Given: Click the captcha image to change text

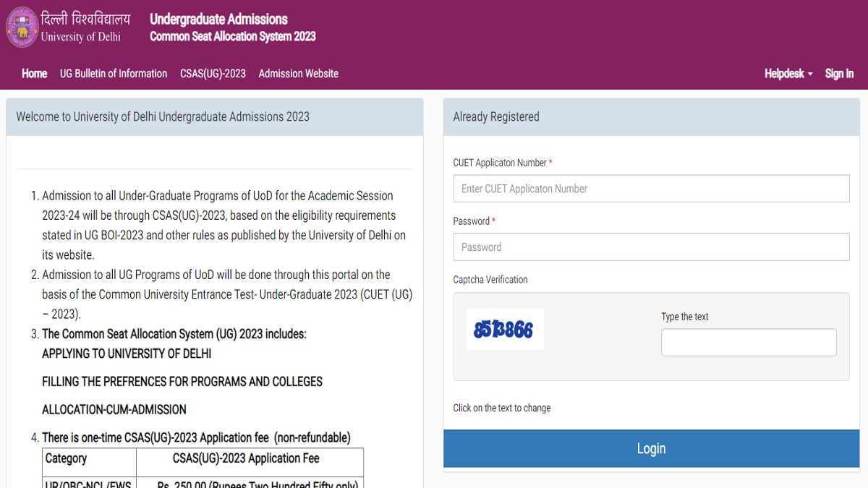Looking at the screenshot, I should tap(505, 330).
